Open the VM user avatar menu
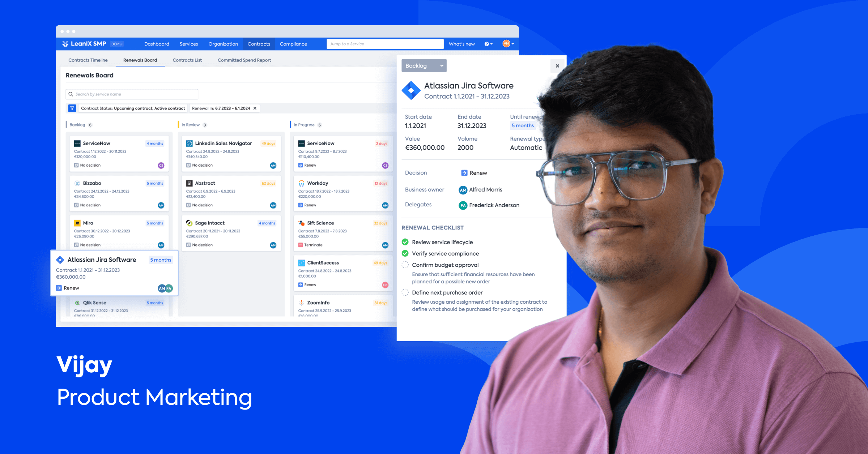 coord(508,44)
